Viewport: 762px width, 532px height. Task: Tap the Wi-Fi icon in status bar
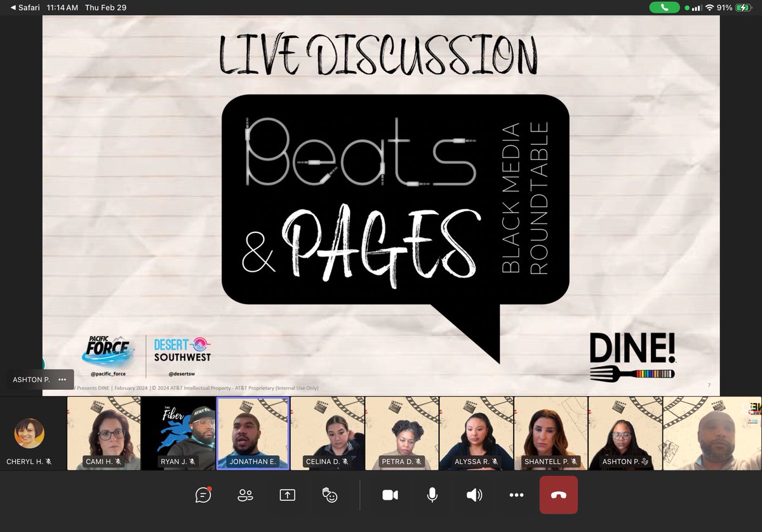point(709,8)
